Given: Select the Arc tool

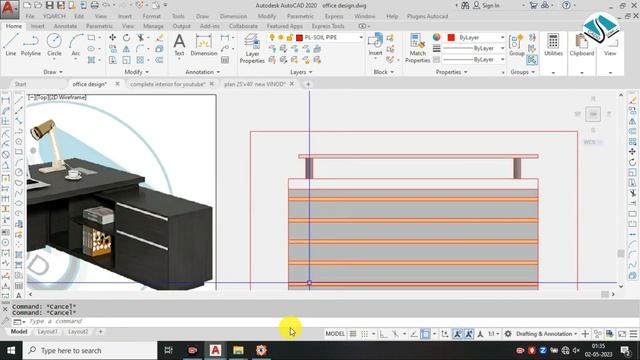Looking at the screenshot, I should coord(76,45).
